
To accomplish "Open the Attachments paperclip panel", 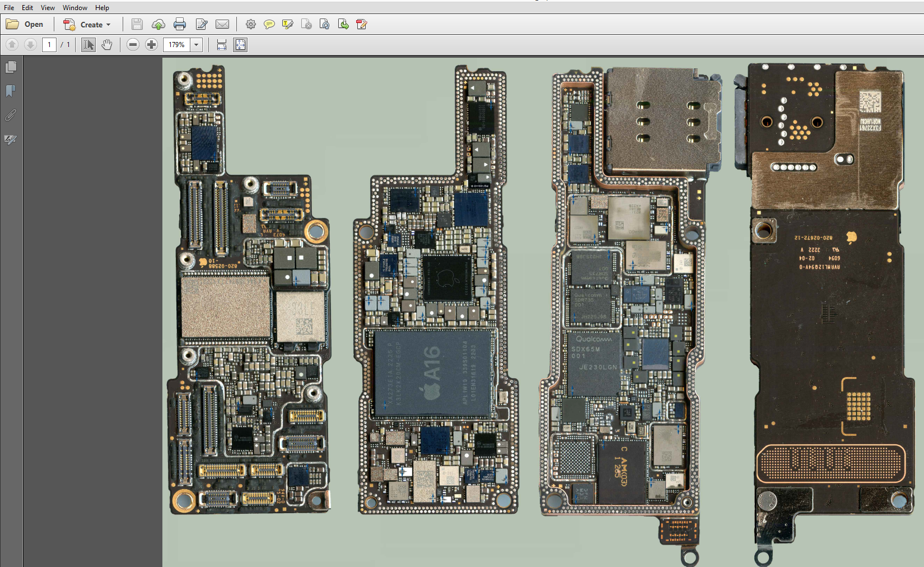I will click(x=11, y=115).
